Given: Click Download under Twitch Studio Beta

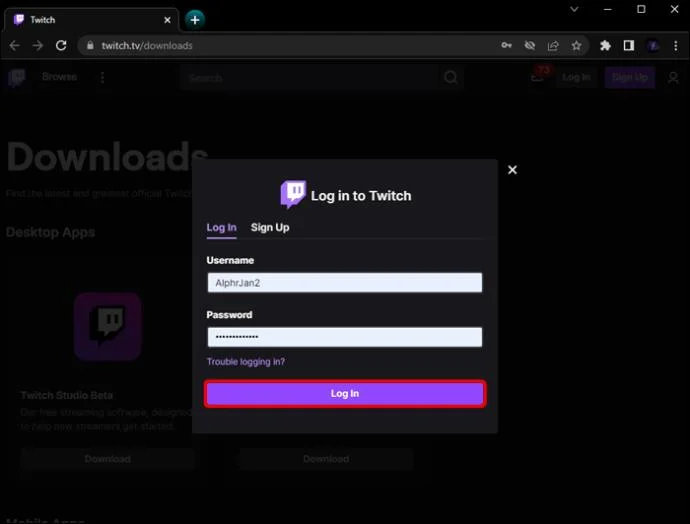Looking at the screenshot, I should pyautogui.click(x=108, y=459).
